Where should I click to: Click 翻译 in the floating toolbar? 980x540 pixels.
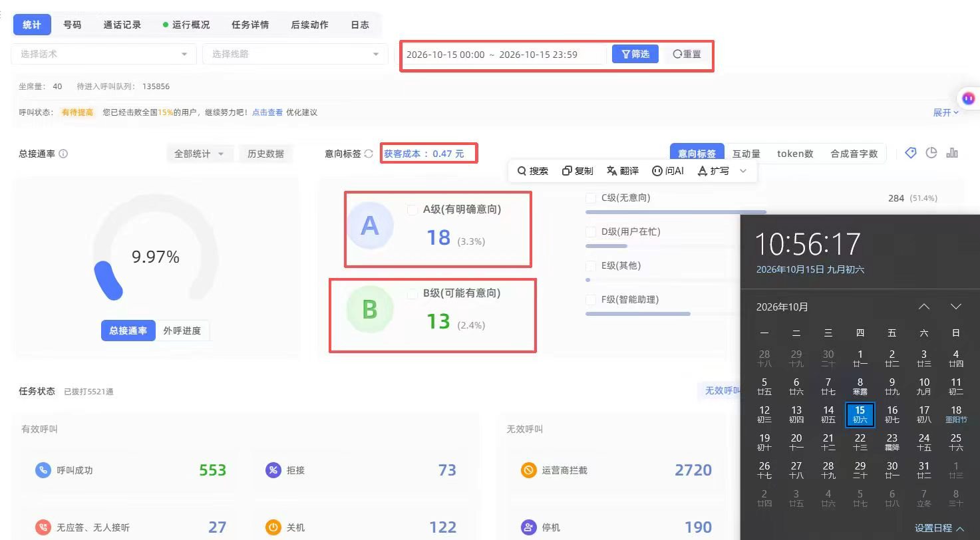[623, 171]
